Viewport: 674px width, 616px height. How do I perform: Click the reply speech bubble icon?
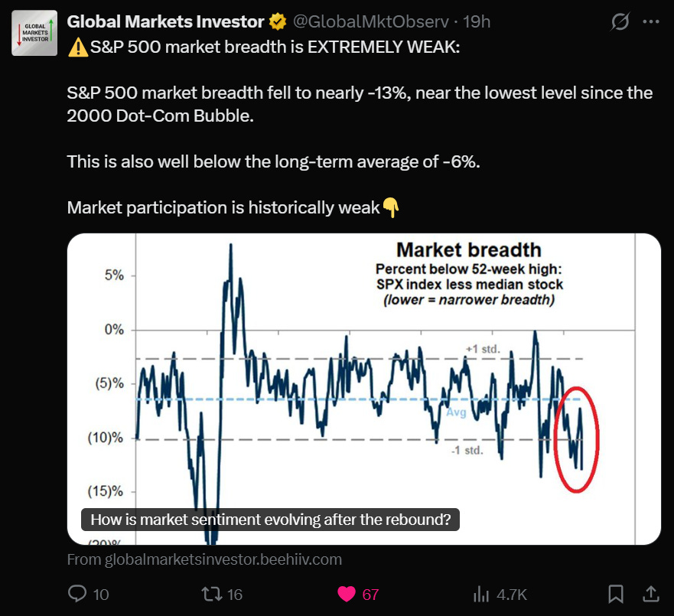pos(77,594)
